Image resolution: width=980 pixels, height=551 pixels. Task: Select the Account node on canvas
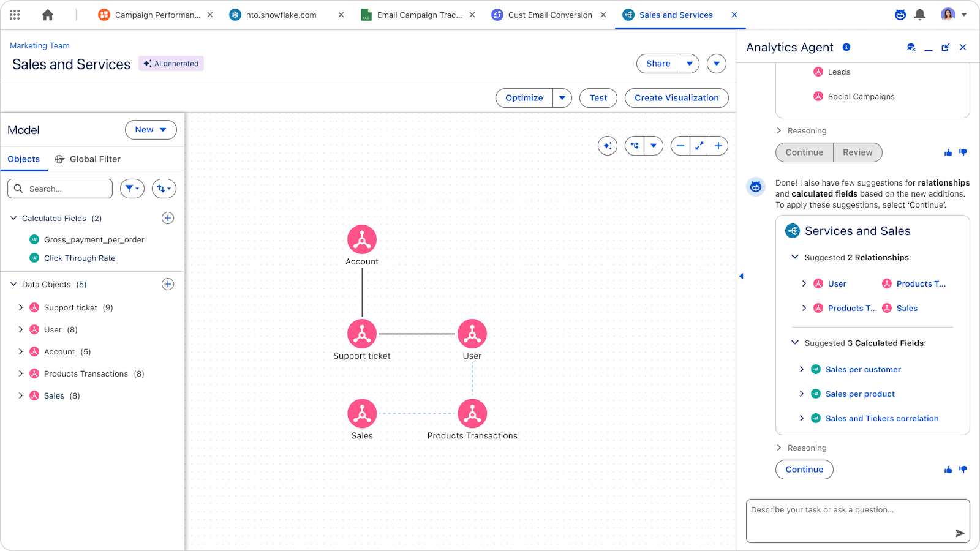[362, 239]
